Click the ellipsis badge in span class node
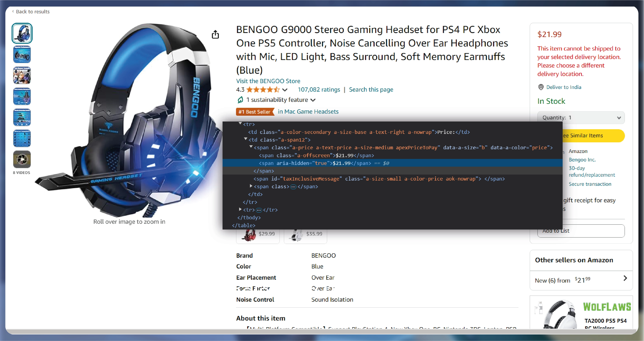The height and width of the screenshot is (341, 644). 293,187
